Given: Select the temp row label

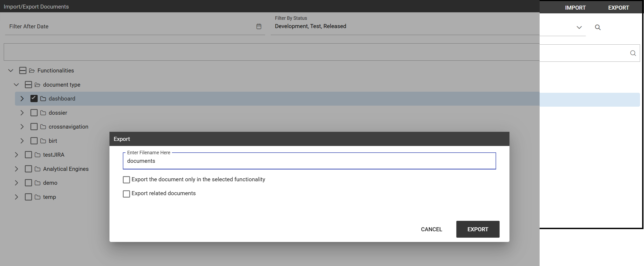Looking at the screenshot, I should tap(50, 197).
